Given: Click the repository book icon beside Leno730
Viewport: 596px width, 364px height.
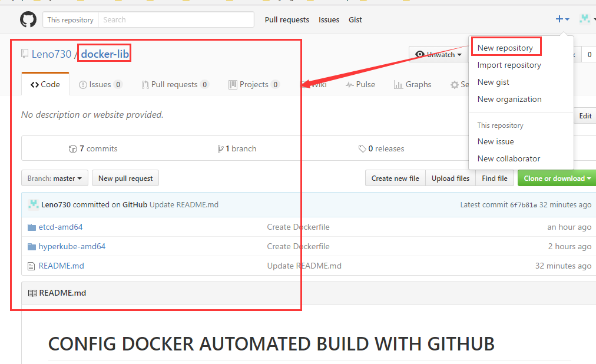Looking at the screenshot, I should (25, 54).
